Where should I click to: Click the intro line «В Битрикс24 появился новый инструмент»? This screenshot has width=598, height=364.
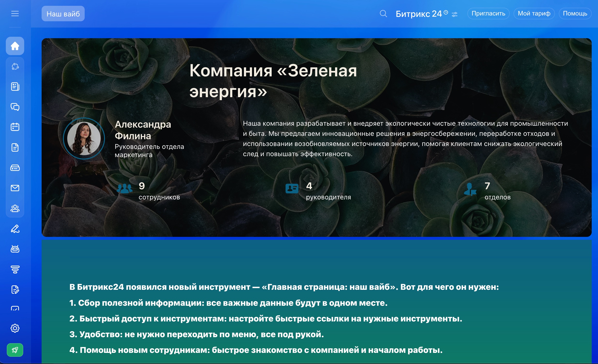pyautogui.click(x=284, y=287)
